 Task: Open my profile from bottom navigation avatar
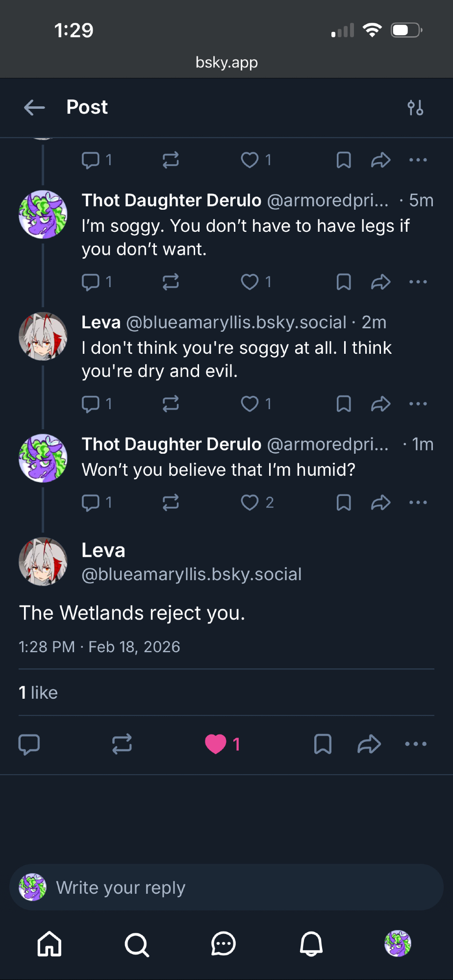pyautogui.click(x=398, y=944)
